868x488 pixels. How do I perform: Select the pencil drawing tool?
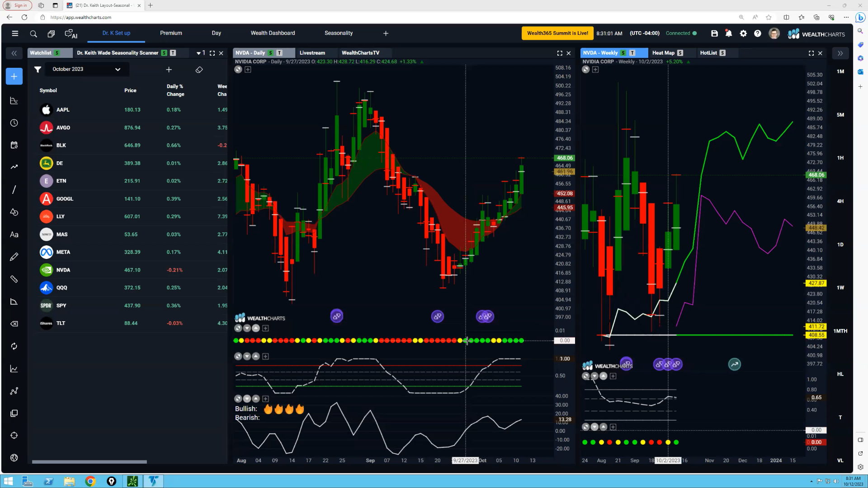[x=14, y=257]
